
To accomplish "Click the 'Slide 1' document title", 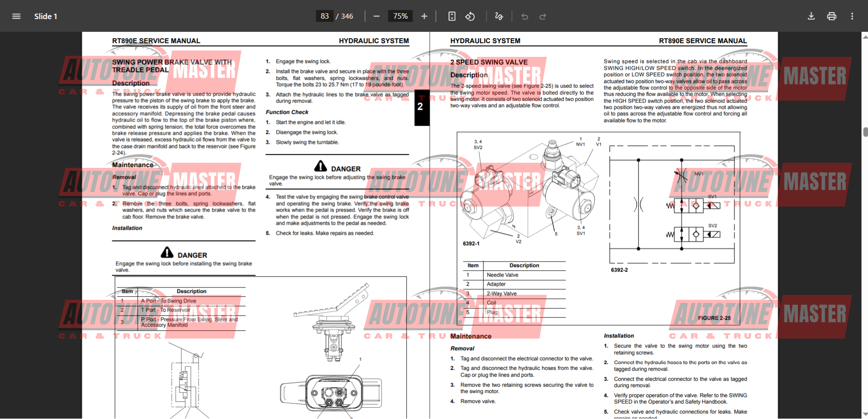I will 45,16.
